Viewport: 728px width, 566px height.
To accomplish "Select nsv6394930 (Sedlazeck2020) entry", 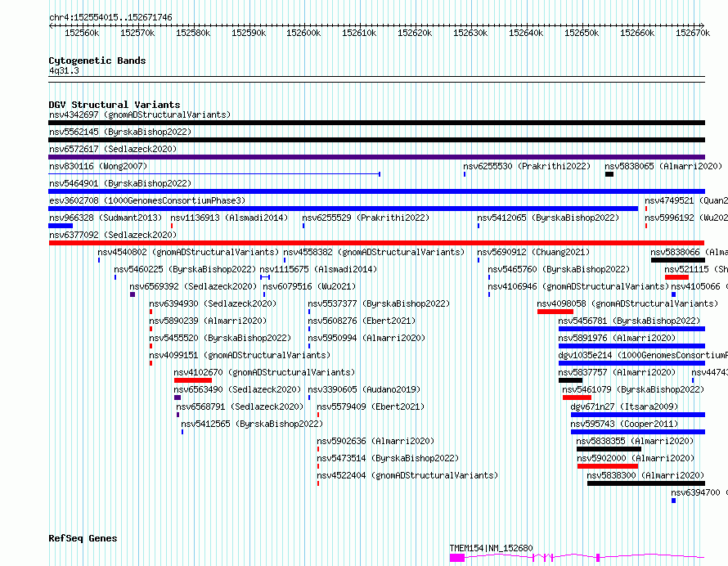I will (x=213, y=303).
